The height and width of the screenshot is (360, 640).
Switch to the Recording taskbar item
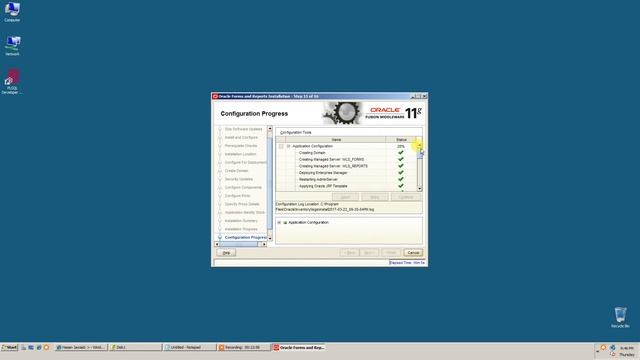coord(244,347)
